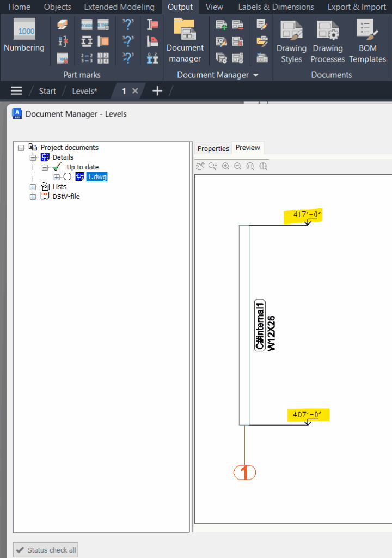
Task: Click the Status check all button
Action: pos(46,550)
